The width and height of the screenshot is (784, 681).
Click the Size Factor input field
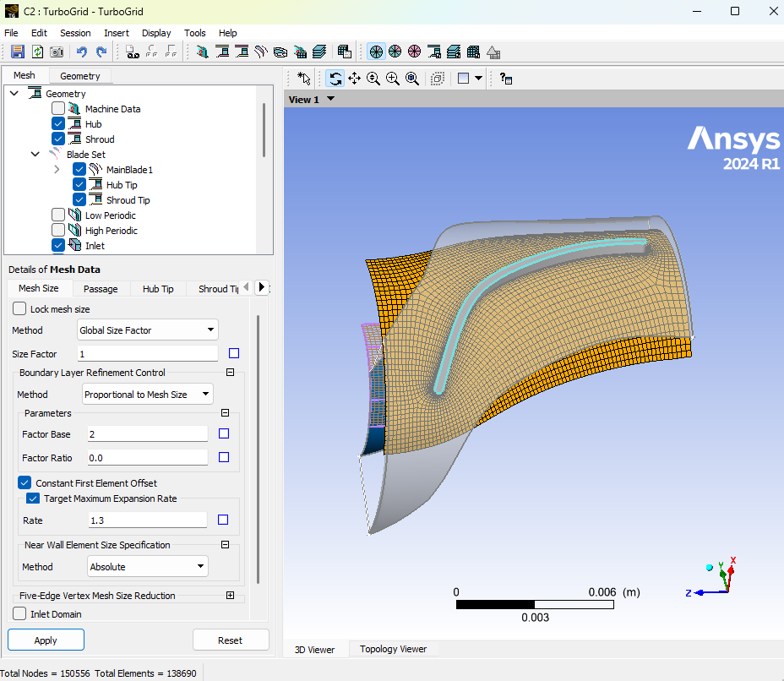click(x=148, y=353)
